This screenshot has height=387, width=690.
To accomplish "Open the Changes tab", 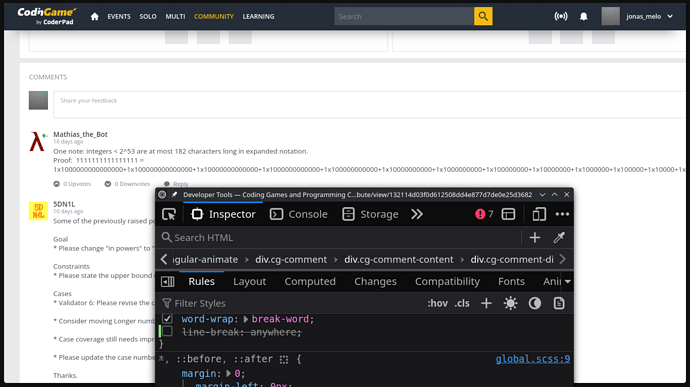I will click(375, 282).
